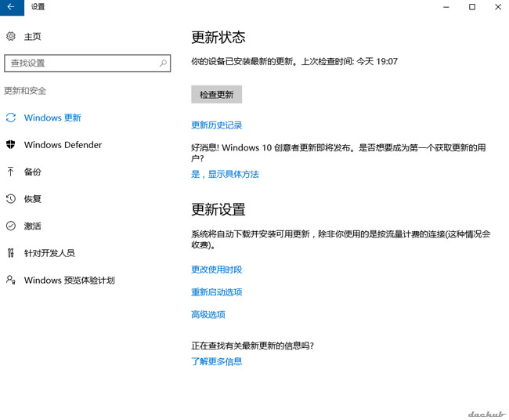Viewport: 509px width, 420px height.
Task: Open Windows Defender settings
Action: 63,144
